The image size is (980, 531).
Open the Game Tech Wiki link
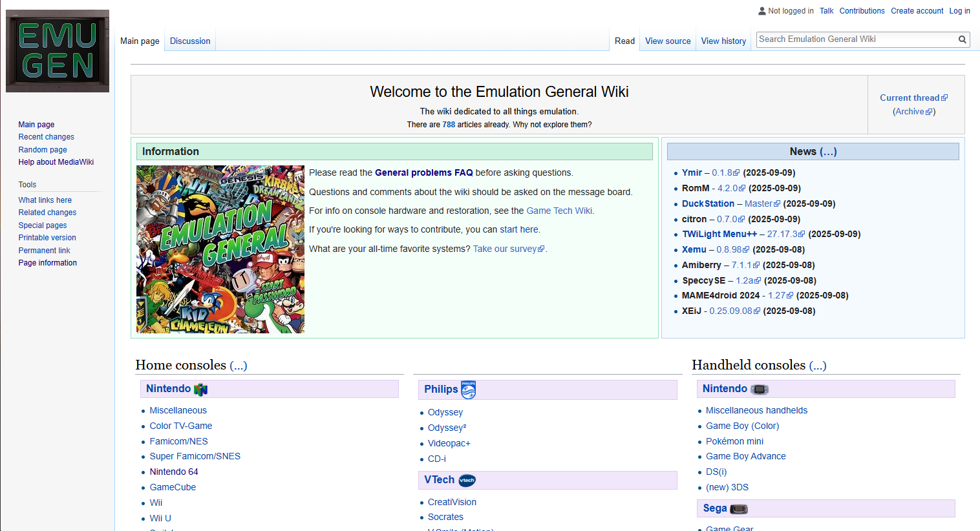point(559,211)
